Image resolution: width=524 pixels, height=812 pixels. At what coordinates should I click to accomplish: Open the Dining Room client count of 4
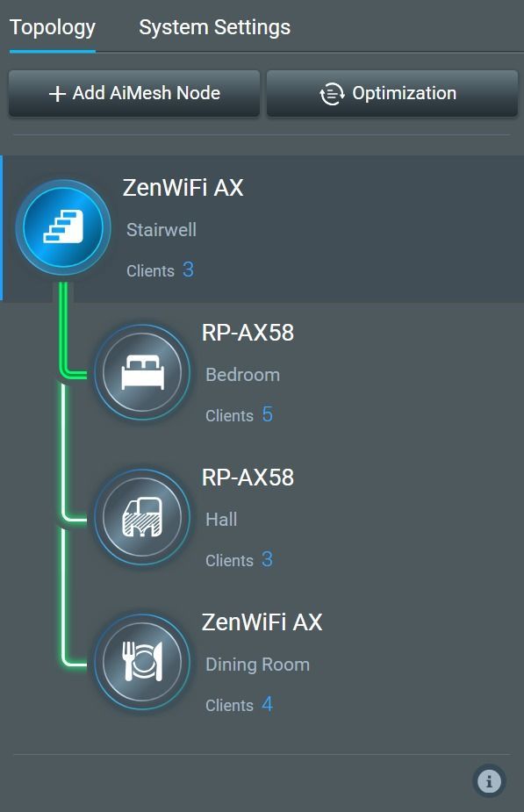tap(267, 704)
